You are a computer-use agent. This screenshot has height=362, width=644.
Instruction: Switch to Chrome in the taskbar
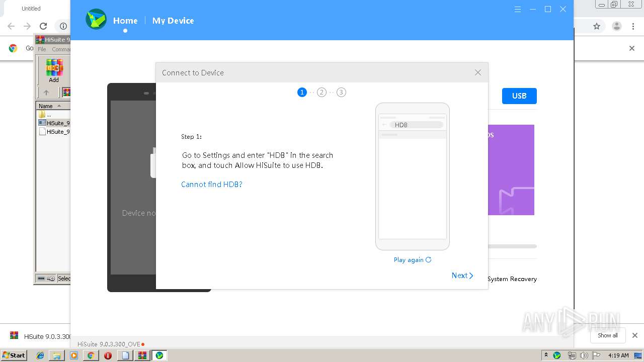point(91,355)
